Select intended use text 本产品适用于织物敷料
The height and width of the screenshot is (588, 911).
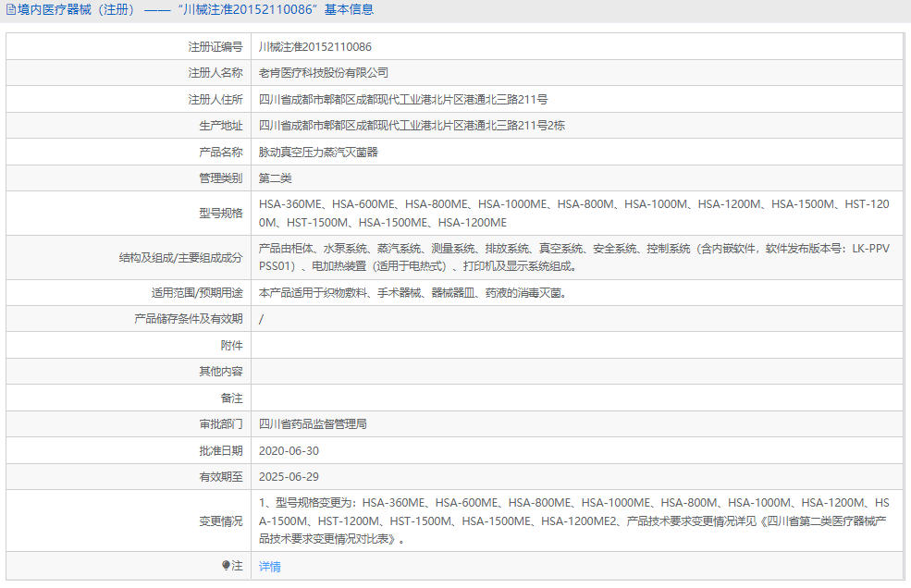pos(412,293)
